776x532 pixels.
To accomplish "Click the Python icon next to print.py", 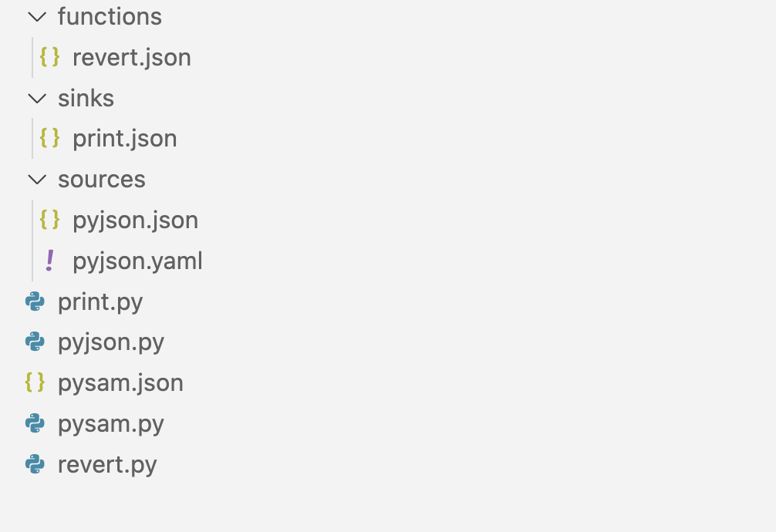I will 35,301.
